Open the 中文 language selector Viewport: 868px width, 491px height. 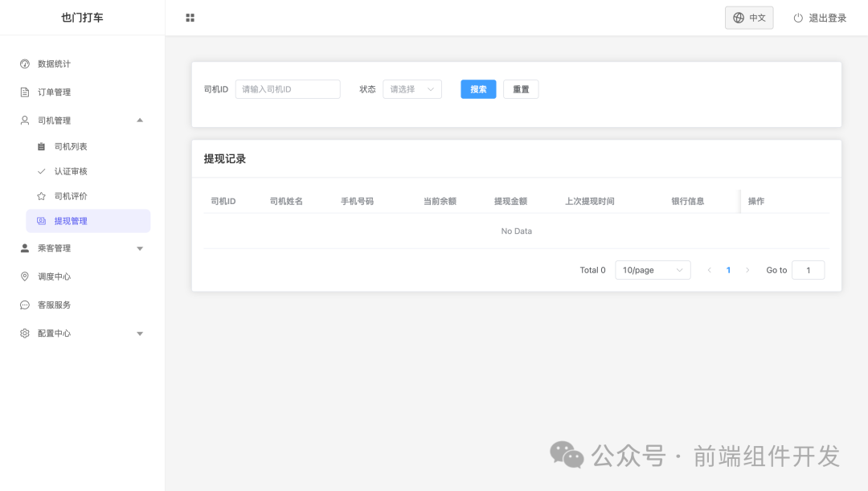pyautogui.click(x=749, y=18)
